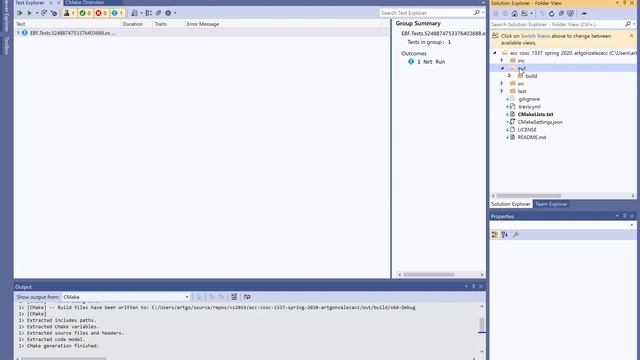Expand the build folder

pos(510,76)
